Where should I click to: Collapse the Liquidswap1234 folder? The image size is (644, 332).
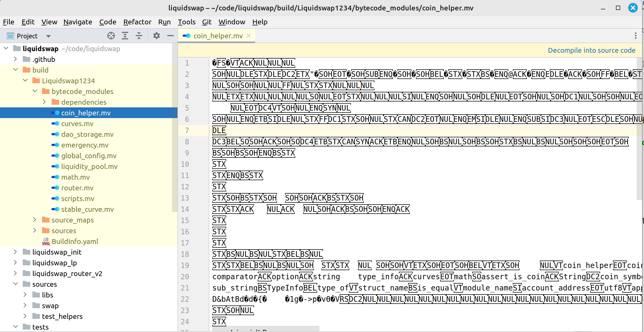tap(25, 81)
